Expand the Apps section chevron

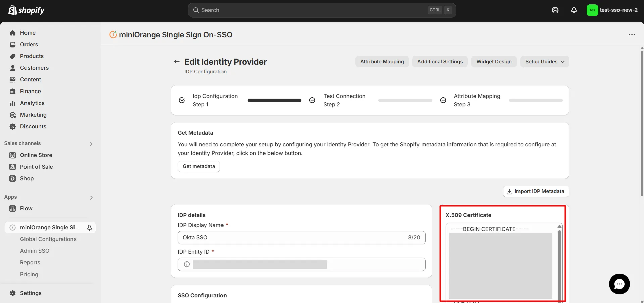point(91,197)
